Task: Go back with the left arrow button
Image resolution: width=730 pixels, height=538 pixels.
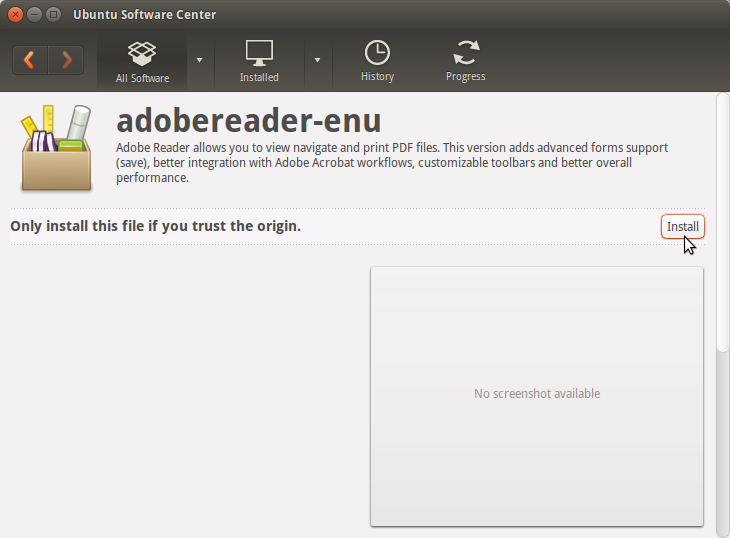Action: tap(30, 60)
